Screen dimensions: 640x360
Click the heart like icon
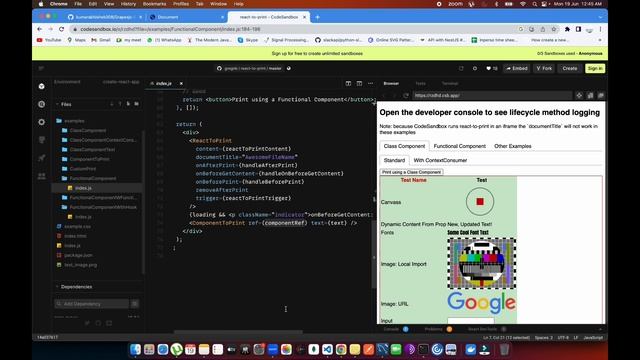click(489, 69)
